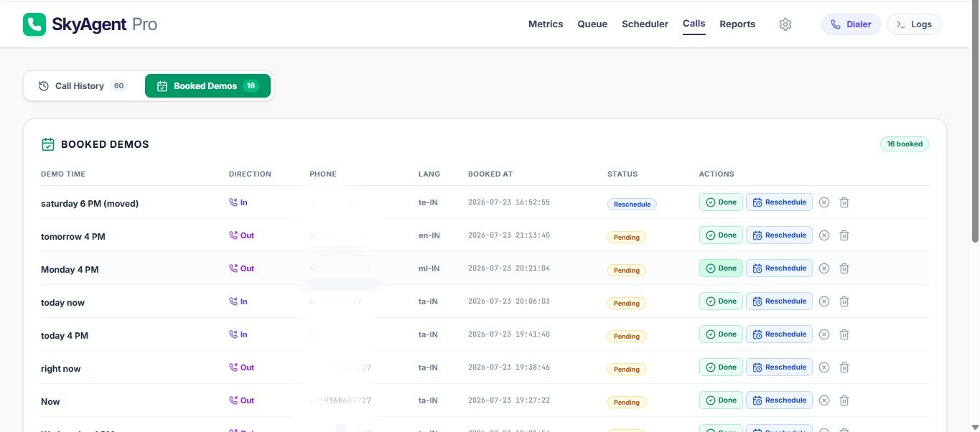Click Pending status of Monday 4 PM
The height and width of the screenshot is (432, 980).
627,271
